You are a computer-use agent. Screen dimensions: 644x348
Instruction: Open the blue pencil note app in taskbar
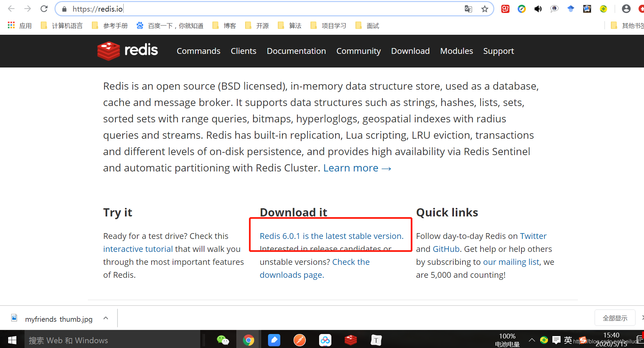click(274, 340)
